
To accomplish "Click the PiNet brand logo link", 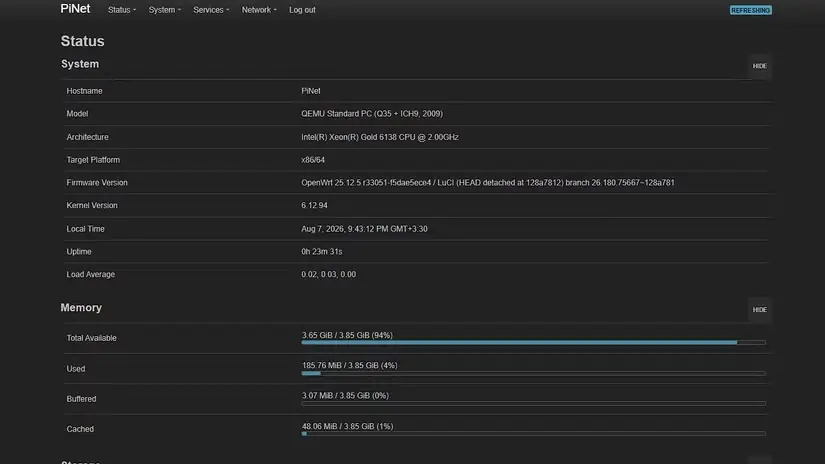I will click(75, 9).
